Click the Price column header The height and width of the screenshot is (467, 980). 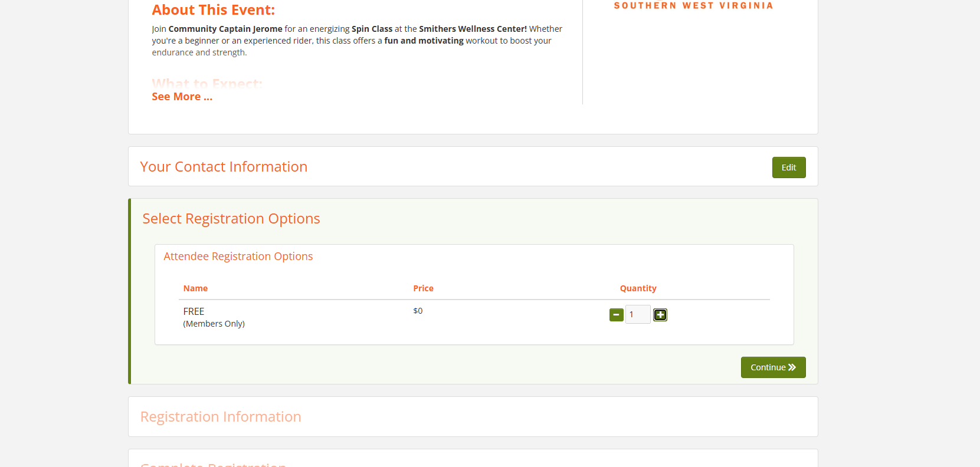[423, 288]
